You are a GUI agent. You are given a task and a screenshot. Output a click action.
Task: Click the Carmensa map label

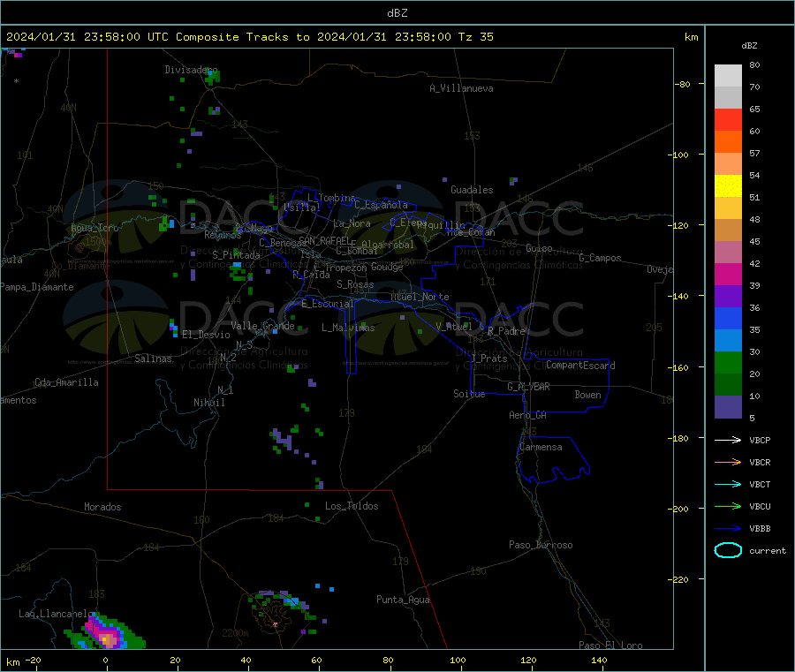(x=541, y=447)
